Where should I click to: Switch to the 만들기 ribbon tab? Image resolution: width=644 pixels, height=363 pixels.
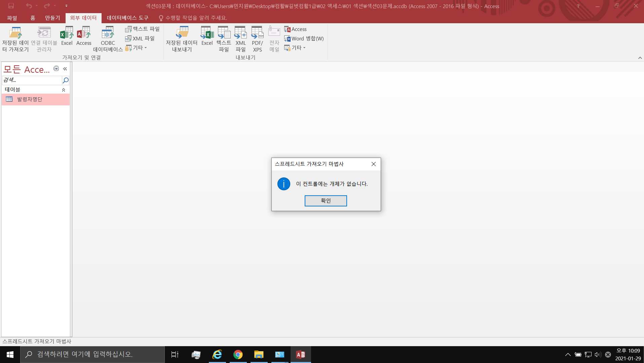(52, 18)
